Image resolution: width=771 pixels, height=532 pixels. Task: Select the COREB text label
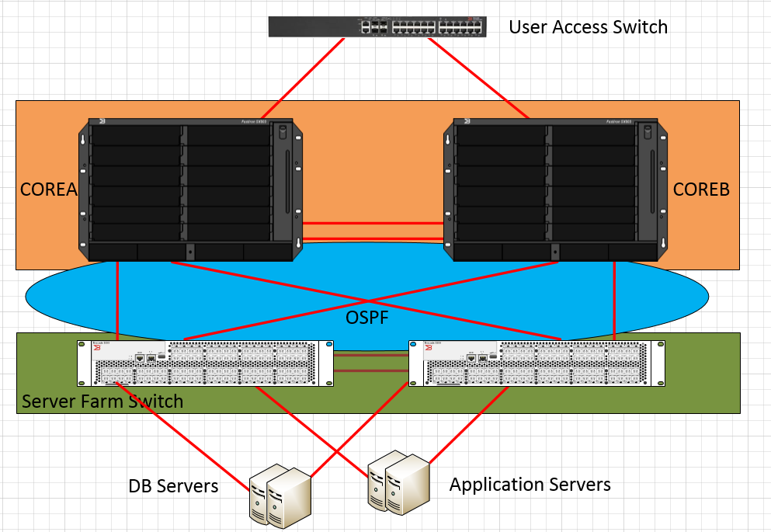pyautogui.click(x=701, y=189)
